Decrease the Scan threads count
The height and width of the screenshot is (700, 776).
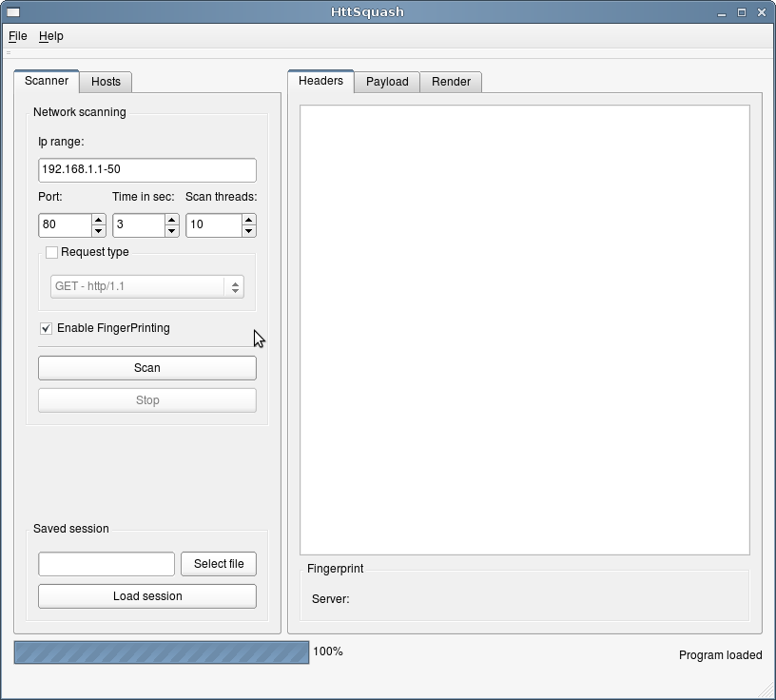(x=248, y=231)
